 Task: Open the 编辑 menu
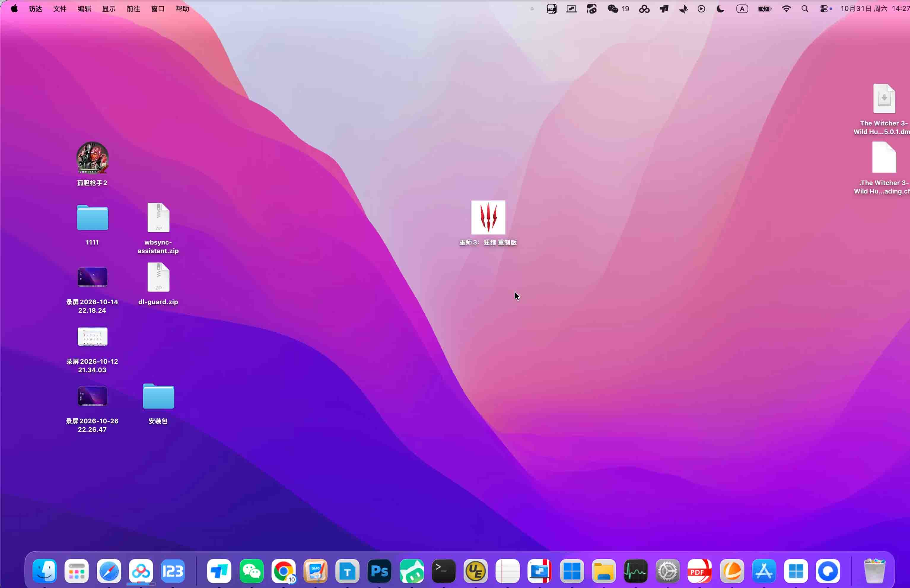click(84, 8)
